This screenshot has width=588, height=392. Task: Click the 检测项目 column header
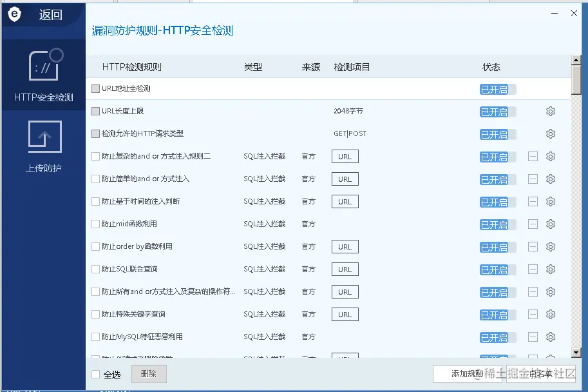[352, 67]
